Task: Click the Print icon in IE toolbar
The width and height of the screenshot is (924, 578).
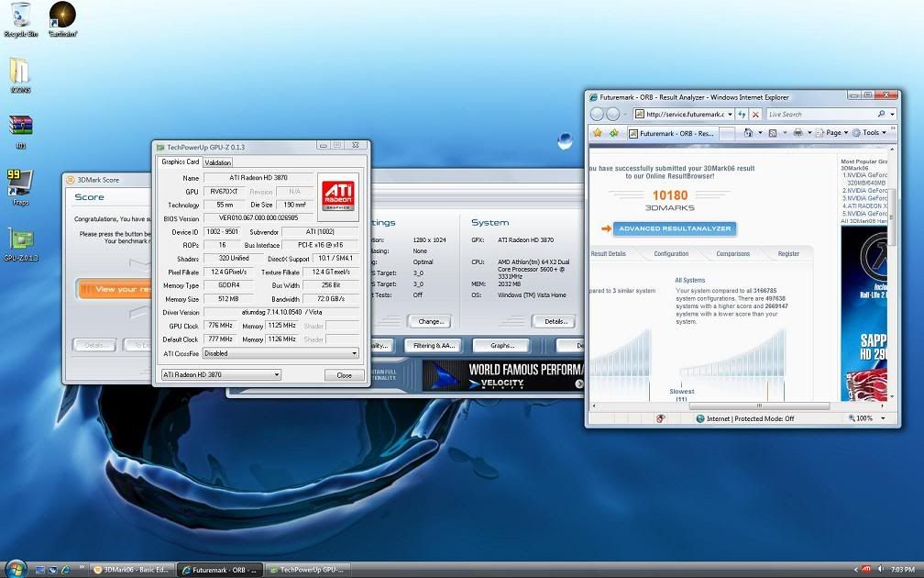Action: pyautogui.click(x=797, y=133)
